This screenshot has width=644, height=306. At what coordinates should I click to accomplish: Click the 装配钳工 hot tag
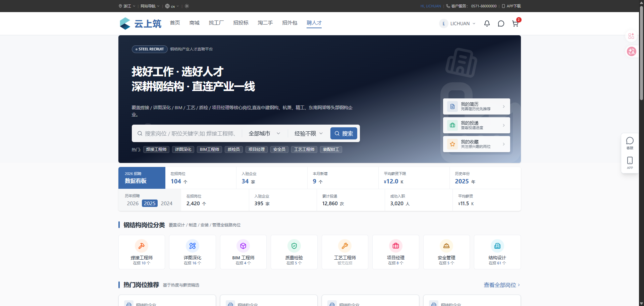tap(331, 149)
